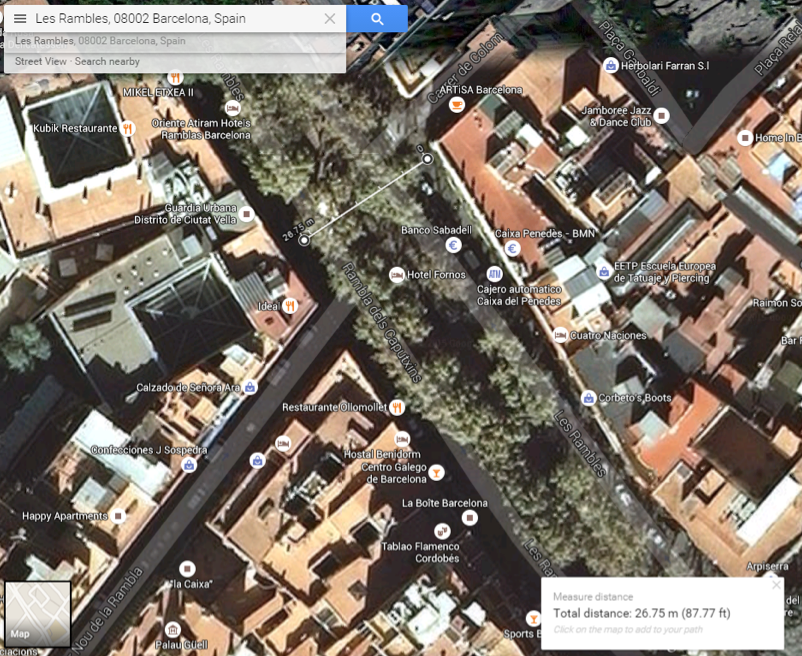
Task: Select the Jamboree Jazz & Dance Club marker
Action: pyautogui.click(x=661, y=116)
